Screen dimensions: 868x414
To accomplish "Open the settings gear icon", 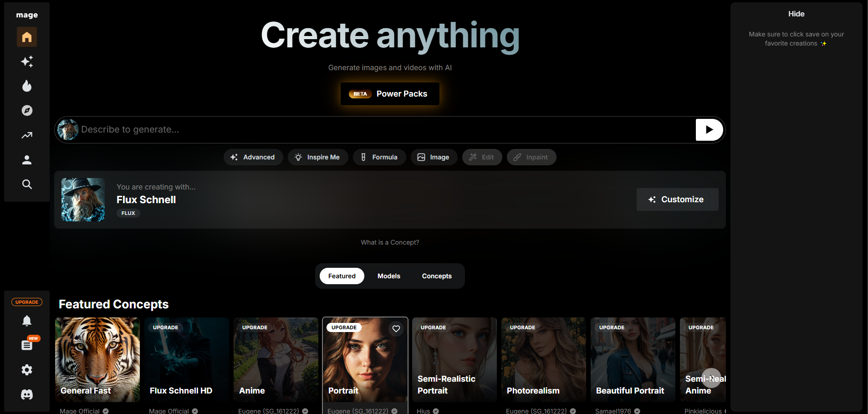I will click(27, 370).
